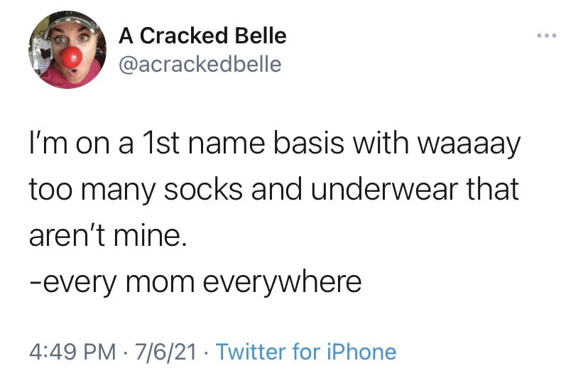The image size is (588, 383).
Task: Click the "-every mom everywhere" line
Action: click(195, 282)
